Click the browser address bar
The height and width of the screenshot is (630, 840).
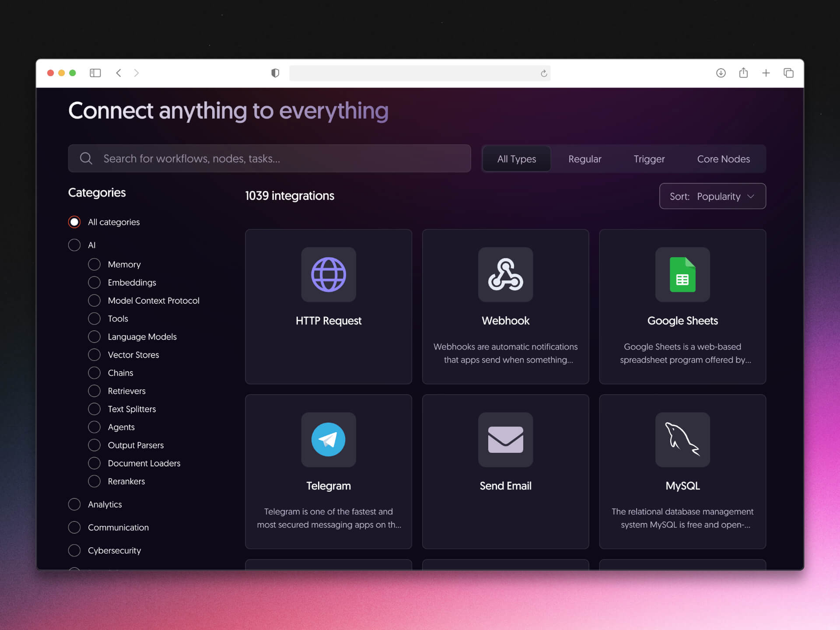click(x=420, y=73)
